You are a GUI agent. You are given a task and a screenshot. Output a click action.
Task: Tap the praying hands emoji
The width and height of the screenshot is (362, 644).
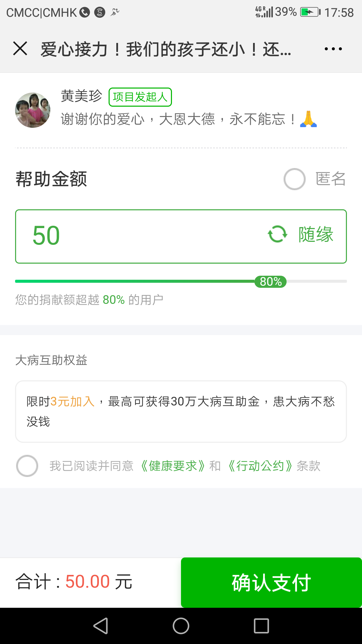(x=308, y=119)
